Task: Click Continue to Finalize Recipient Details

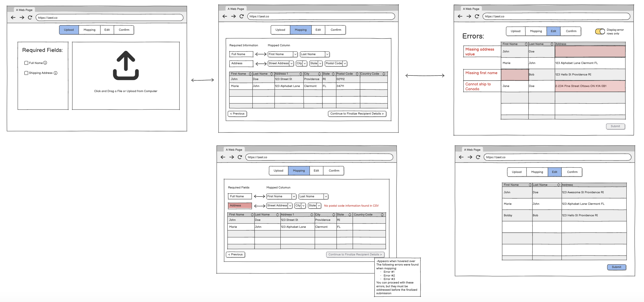Action: coord(357,114)
